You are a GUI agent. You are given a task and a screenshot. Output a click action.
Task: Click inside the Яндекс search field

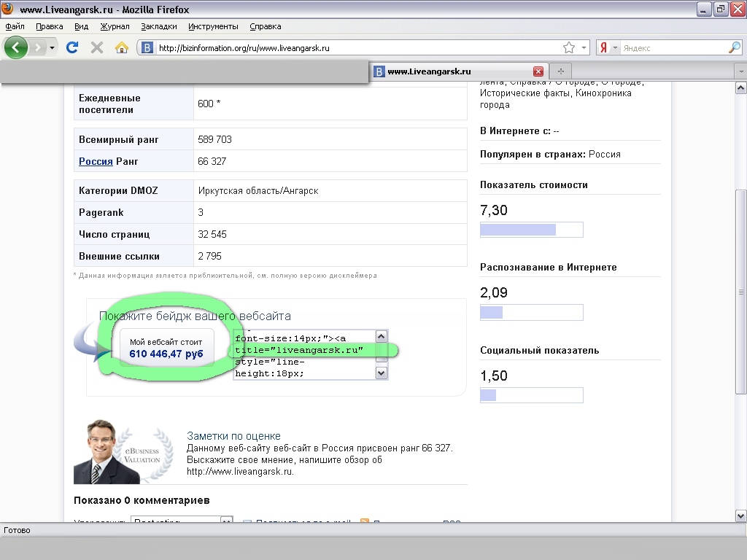pyautogui.click(x=674, y=47)
